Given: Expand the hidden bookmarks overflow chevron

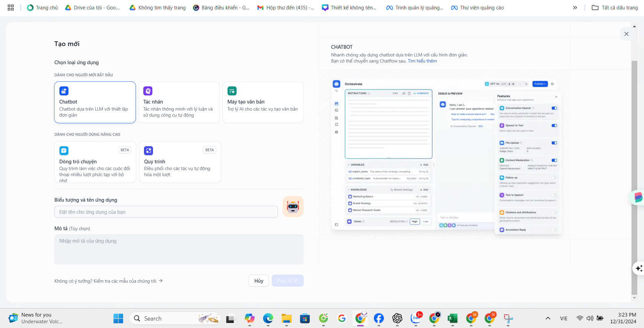Looking at the screenshot, I should (575, 7).
